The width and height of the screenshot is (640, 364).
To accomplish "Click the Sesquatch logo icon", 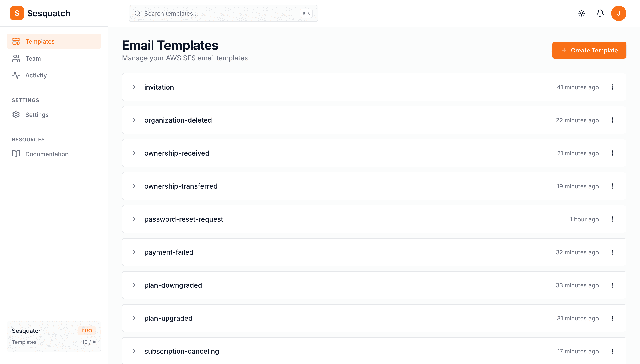I will (x=17, y=13).
